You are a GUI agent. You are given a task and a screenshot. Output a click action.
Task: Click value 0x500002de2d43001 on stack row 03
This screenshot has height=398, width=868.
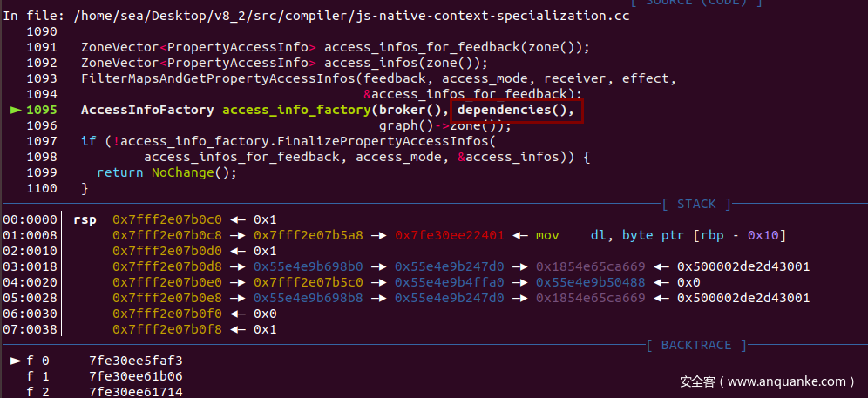pos(743,267)
